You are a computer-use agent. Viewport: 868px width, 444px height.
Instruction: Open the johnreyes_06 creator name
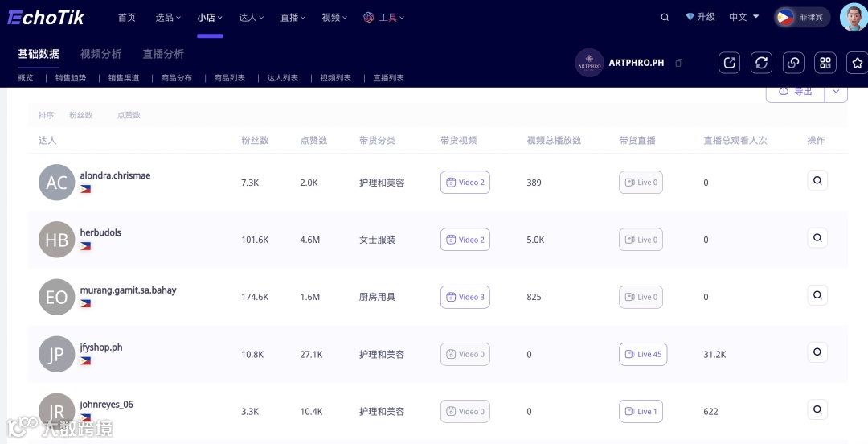coord(106,405)
